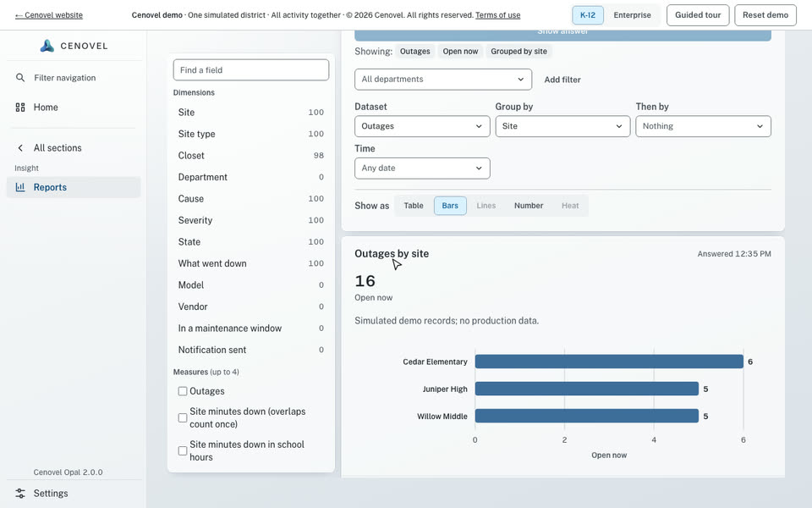
Task: Click Add filter
Action: tap(562, 80)
